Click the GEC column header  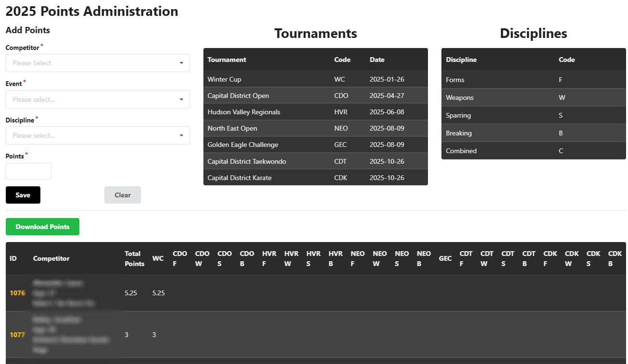pyautogui.click(x=445, y=258)
